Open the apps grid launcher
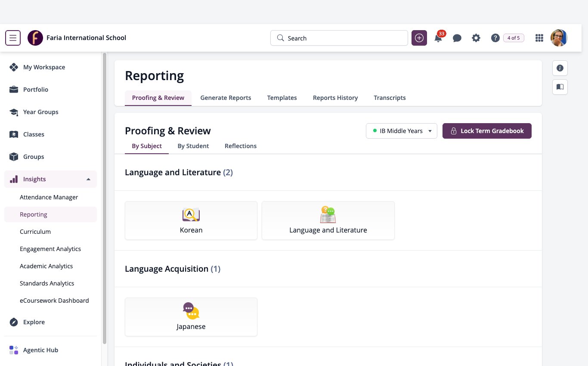The image size is (588, 366). coord(539,38)
